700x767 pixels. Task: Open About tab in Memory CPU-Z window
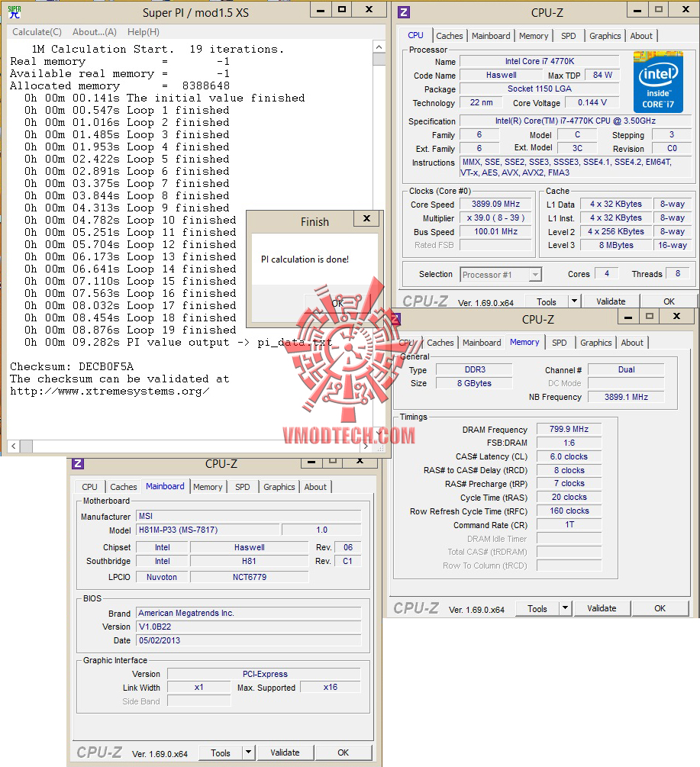click(632, 343)
